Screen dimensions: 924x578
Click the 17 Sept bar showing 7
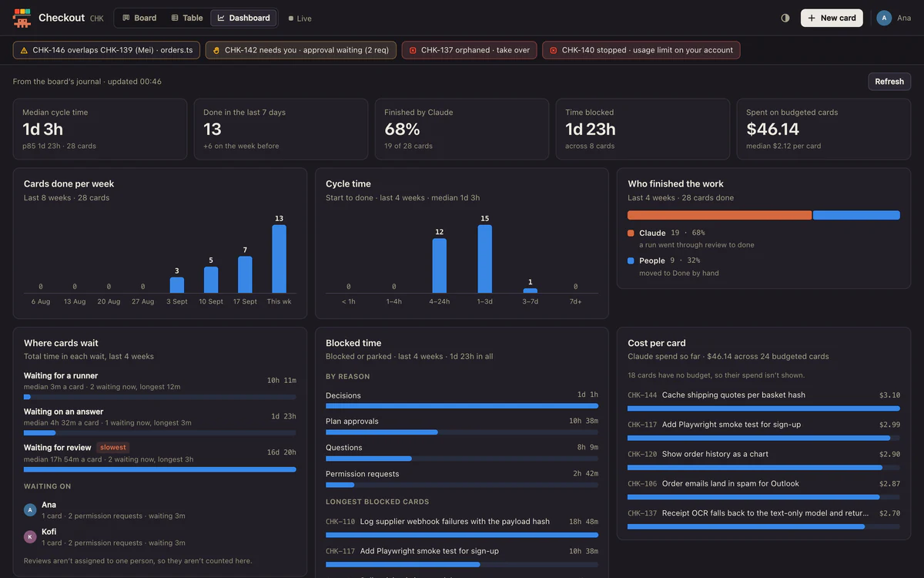[x=245, y=274]
